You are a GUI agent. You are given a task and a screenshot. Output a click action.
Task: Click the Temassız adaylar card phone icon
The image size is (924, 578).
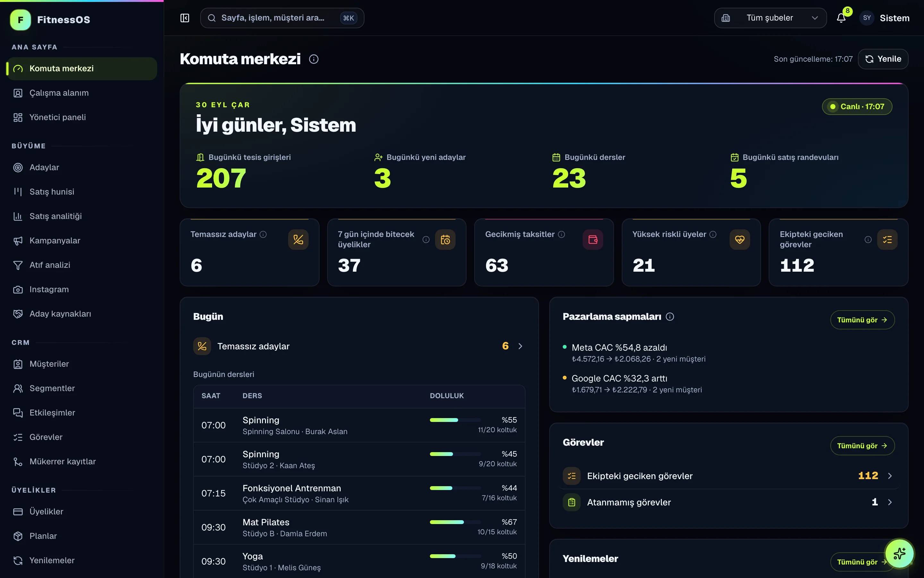[x=298, y=240]
